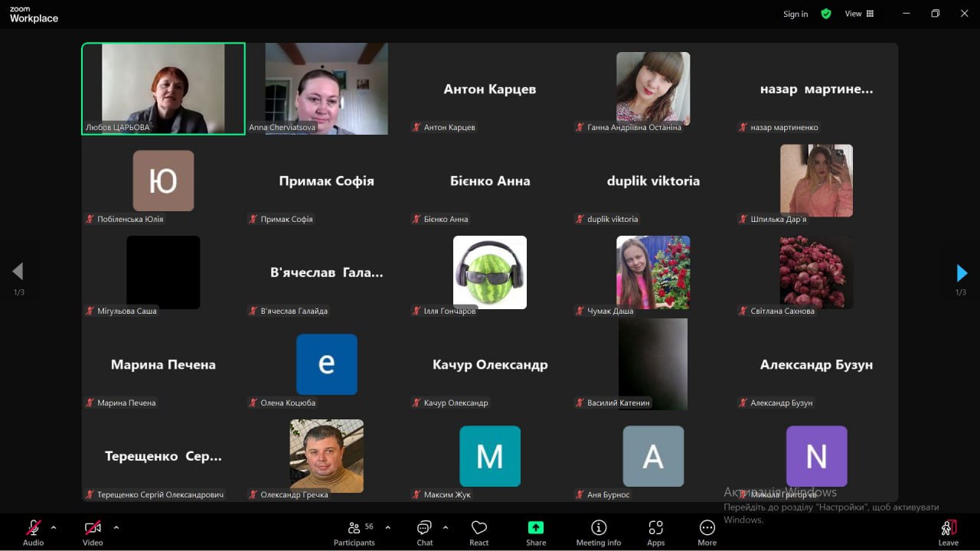Open the Participants panel
This screenshot has width=980, height=551.
(x=354, y=532)
